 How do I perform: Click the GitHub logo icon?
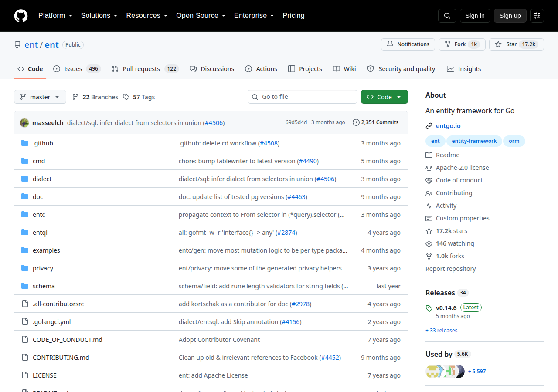pyautogui.click(x=21, y=16)
